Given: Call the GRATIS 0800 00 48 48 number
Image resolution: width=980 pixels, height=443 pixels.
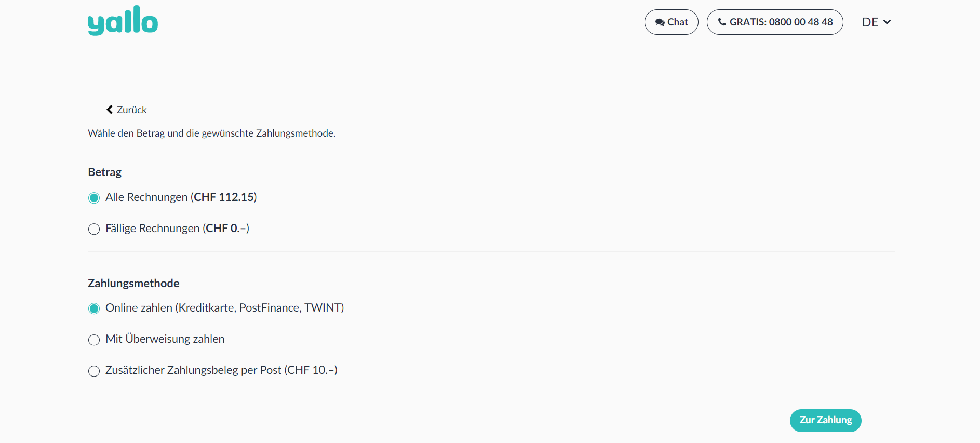Looking at the screenshot, I should pos(774,22).
